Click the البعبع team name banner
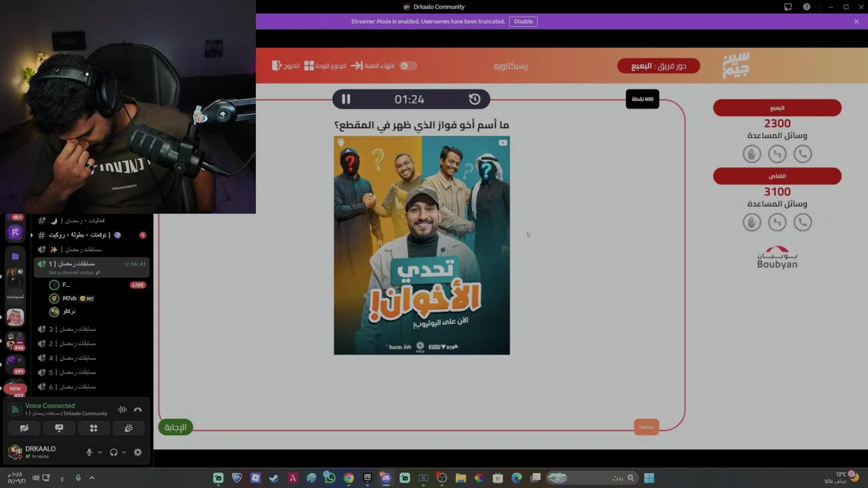This screenshot has height=488, width=868. 777,108
